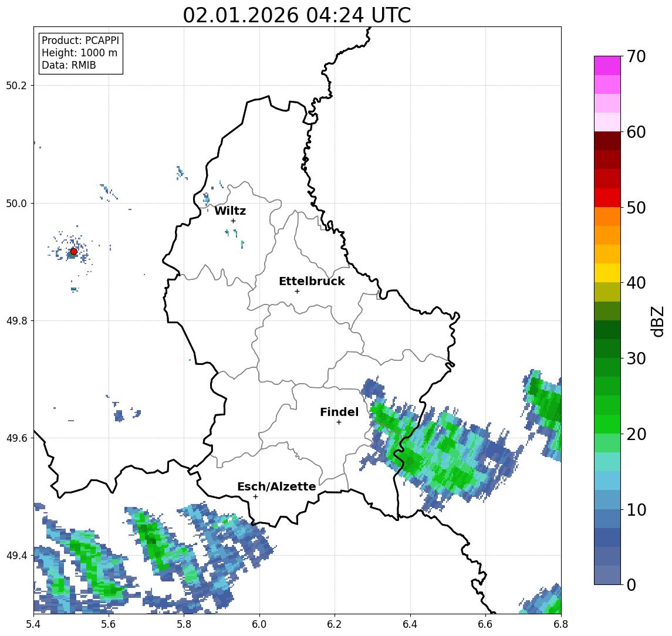672x636 pixels.
Task: Click the longitude label 6.4
Action: [x=410, y=624]
